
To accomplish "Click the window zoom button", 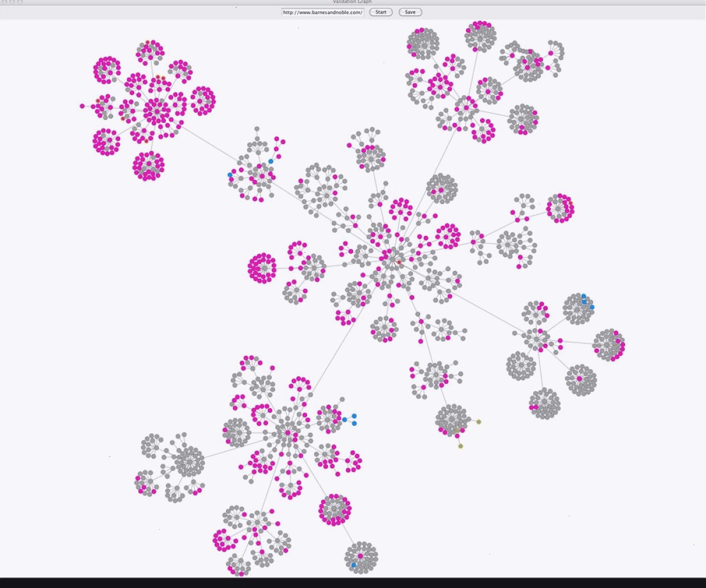I will pyautogui.click(x=19, y=2).
